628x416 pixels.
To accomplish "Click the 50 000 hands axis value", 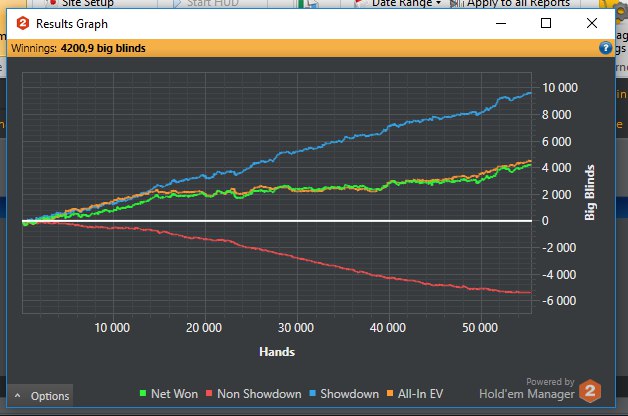I will [480, 328].
